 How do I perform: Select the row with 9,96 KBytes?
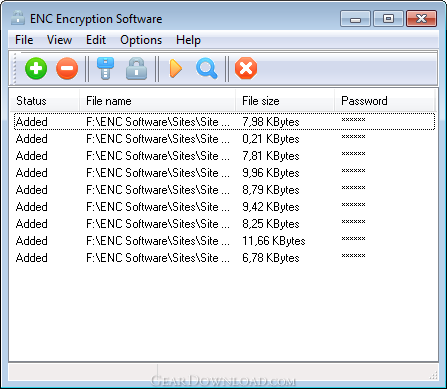(x=224, y=173)
